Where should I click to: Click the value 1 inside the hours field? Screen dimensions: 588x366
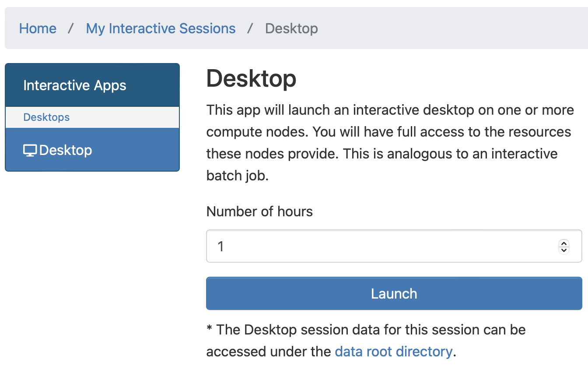[x=221, y=246]
